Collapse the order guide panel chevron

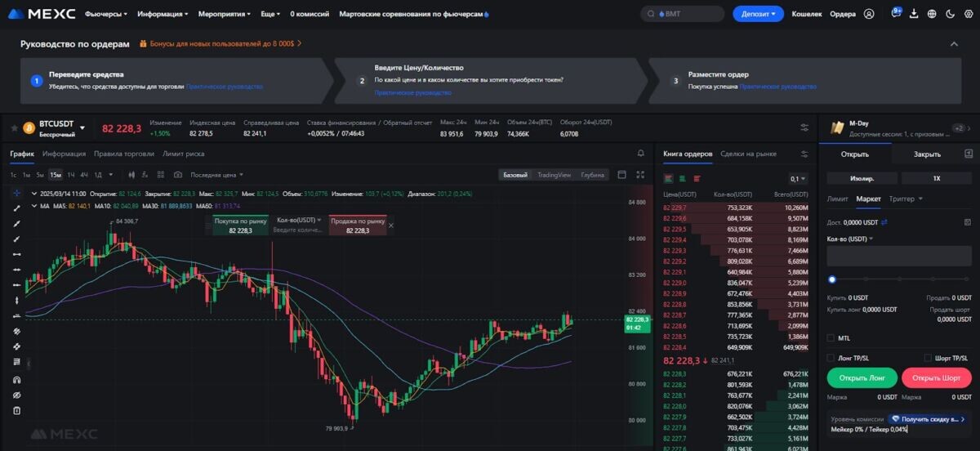954,43
